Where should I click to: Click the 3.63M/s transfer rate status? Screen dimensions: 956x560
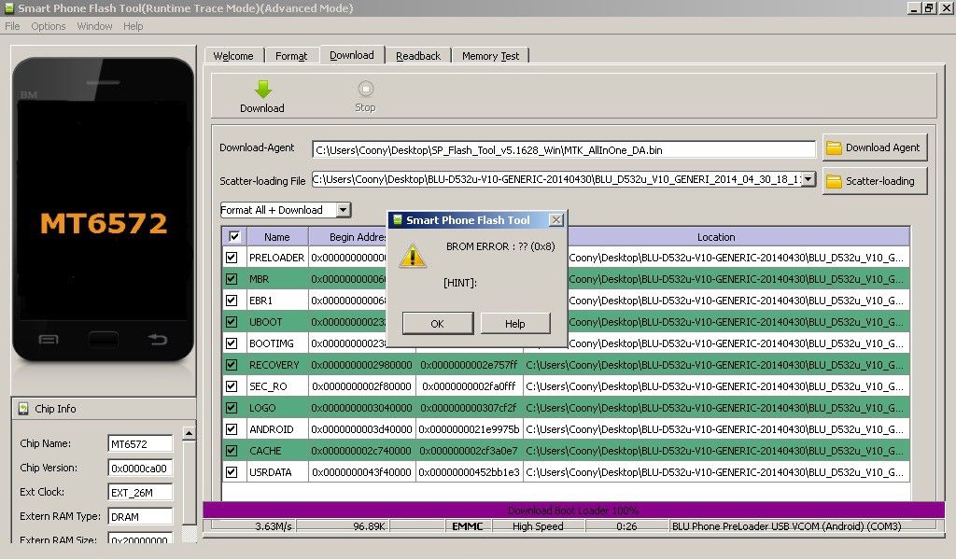[274, 525]
